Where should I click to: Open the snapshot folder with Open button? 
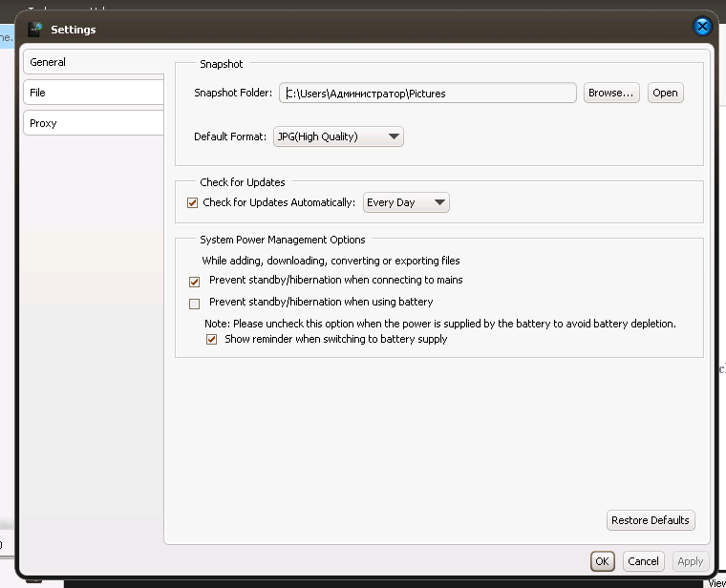(x=666, y=93)
